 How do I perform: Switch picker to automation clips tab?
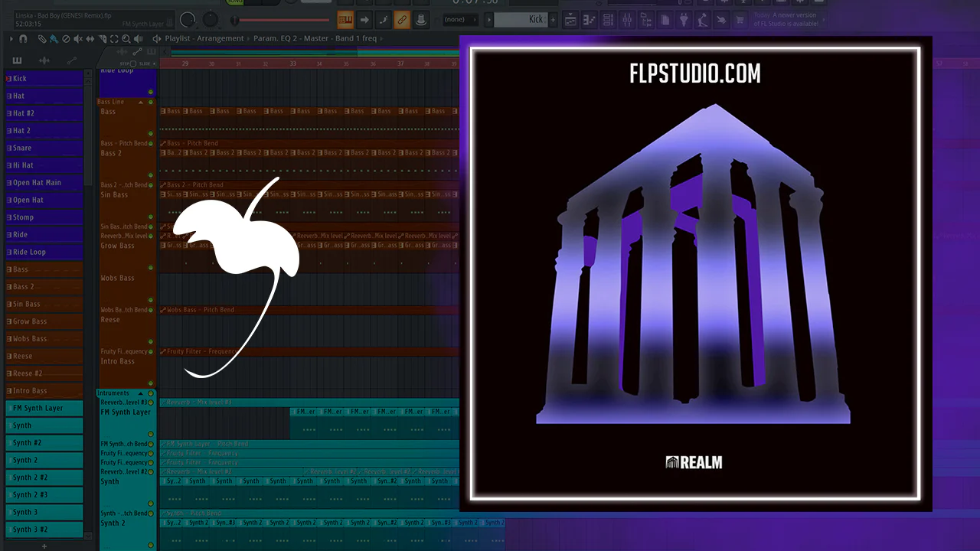point(72,60)
